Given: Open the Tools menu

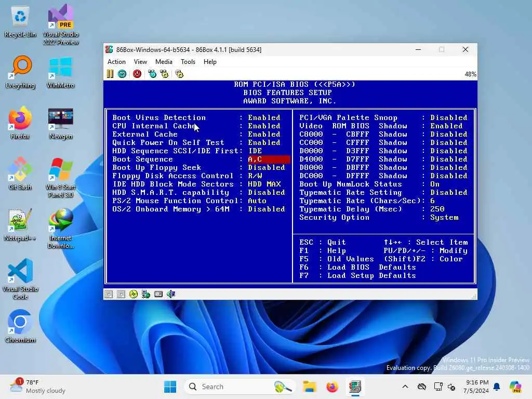Looking at the screenshot, I should point(188,62).
